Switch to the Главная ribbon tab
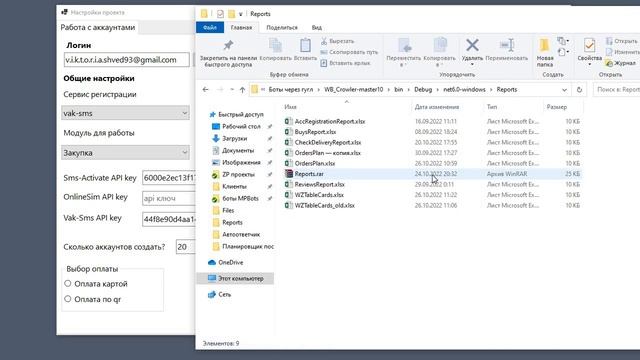Screen dimensions: 640x360 tap(241, 27)
